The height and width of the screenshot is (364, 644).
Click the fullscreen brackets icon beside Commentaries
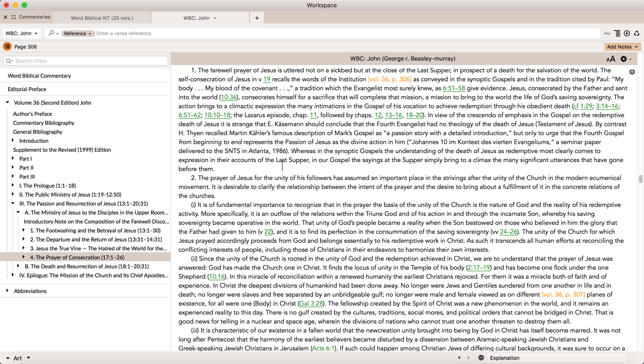click(13, 17)
